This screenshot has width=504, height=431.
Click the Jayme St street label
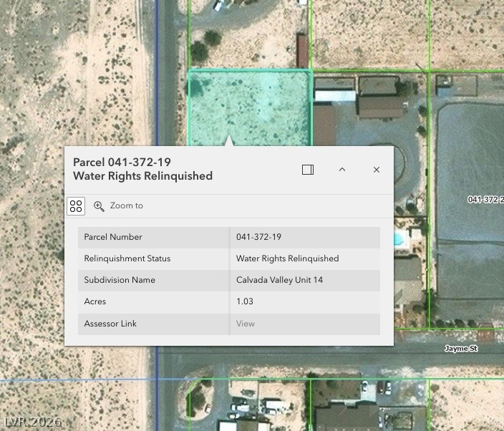[461, 349]
